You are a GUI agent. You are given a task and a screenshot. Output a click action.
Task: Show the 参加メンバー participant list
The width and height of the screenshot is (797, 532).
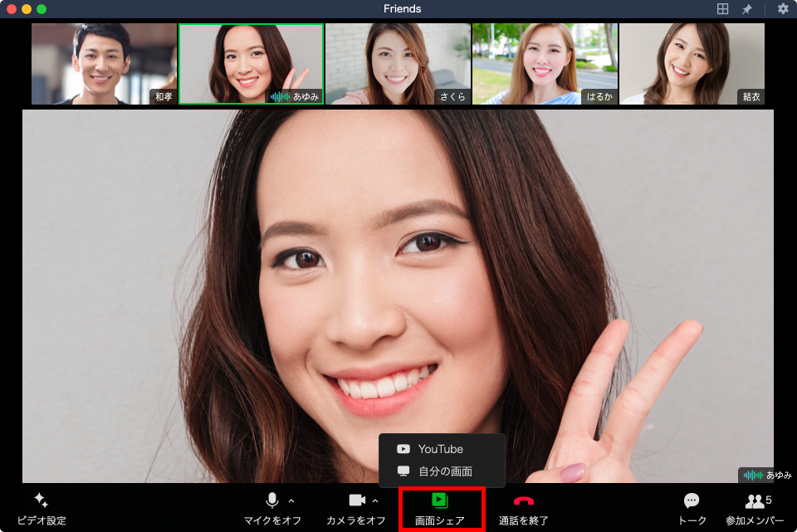755,509
